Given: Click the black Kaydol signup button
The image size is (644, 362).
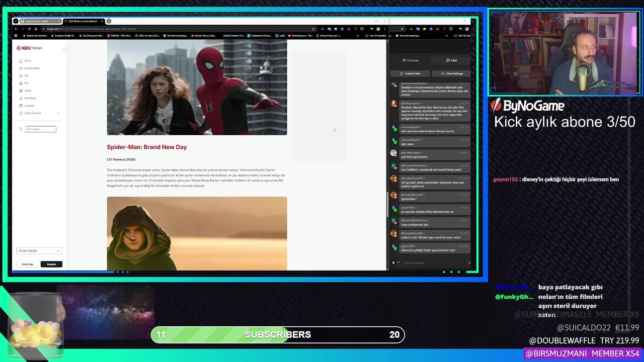Looking at the screenshot, I should pos(51,264).
